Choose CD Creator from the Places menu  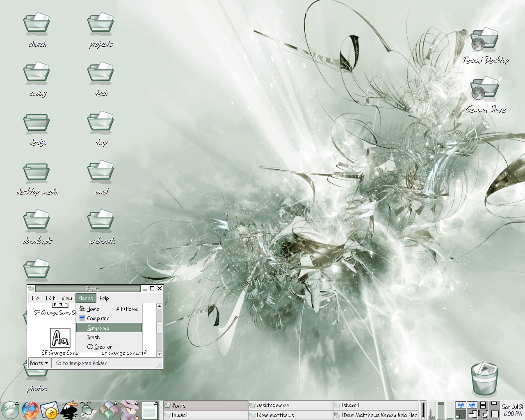click(x=109, y=347)
